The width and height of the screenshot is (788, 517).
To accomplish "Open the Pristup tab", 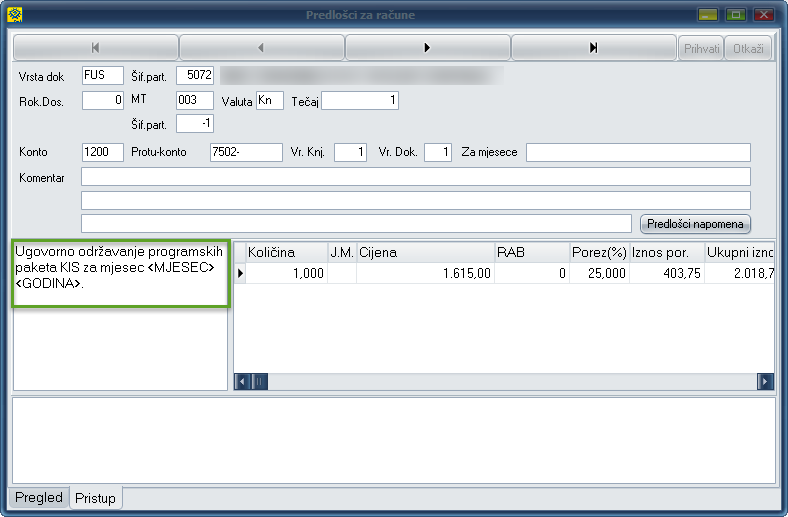I will [95, 498].
